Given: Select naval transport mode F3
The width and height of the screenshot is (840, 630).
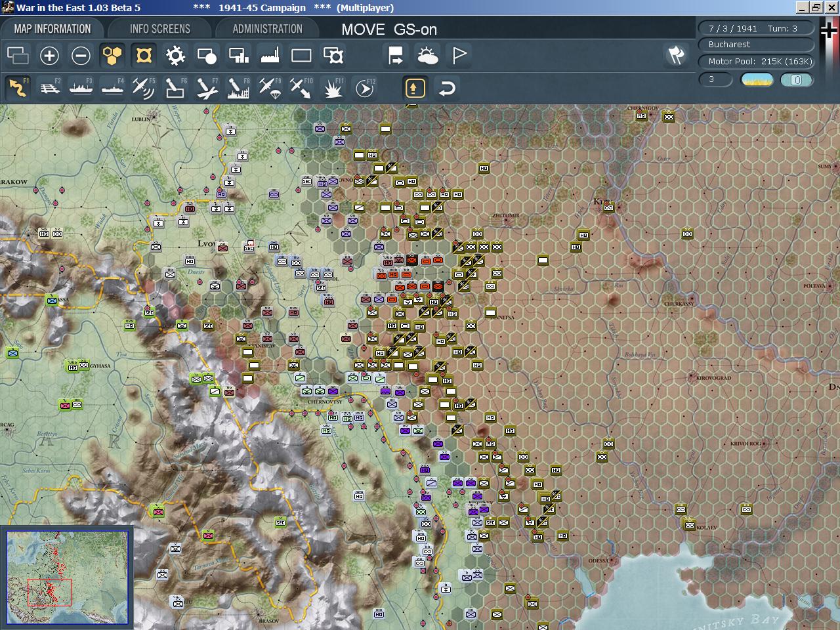Looking at the screenshot, I should [x=81, y=88].
